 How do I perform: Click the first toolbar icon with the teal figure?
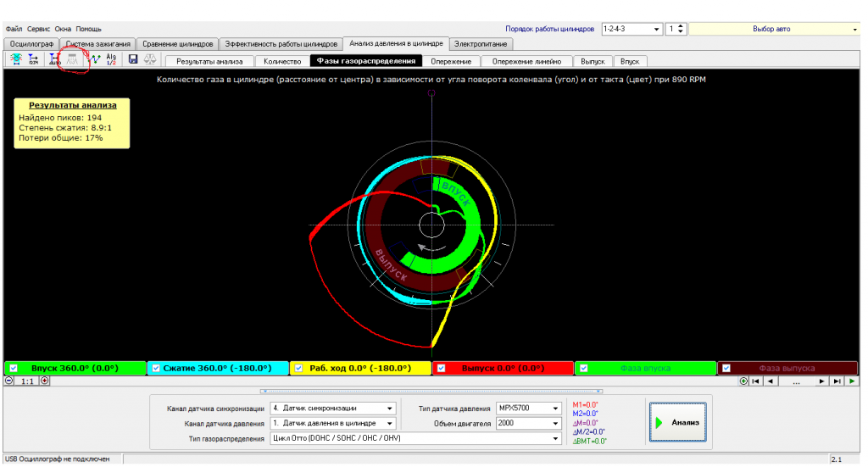pyautogui.click(x=15, y=59)
